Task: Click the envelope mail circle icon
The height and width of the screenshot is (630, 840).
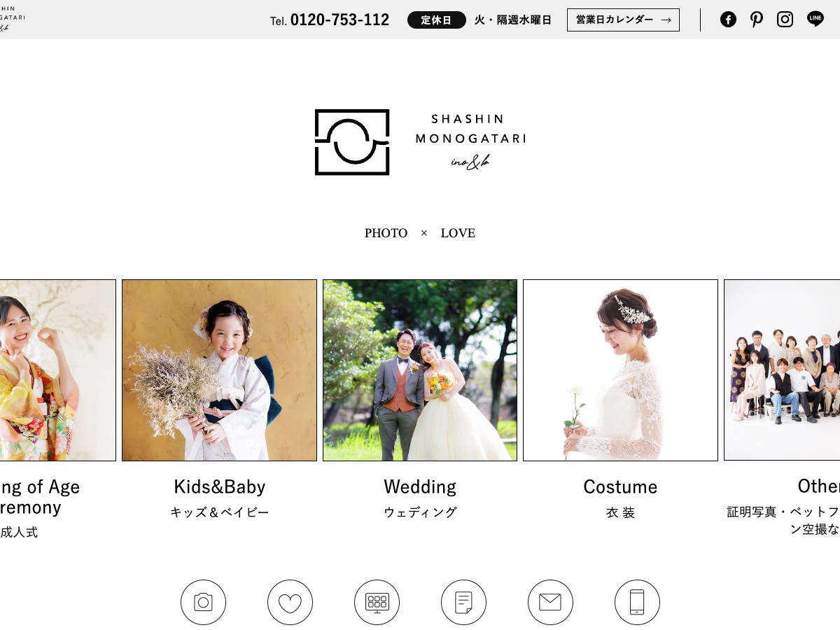Action: click(x=550, y=602)
